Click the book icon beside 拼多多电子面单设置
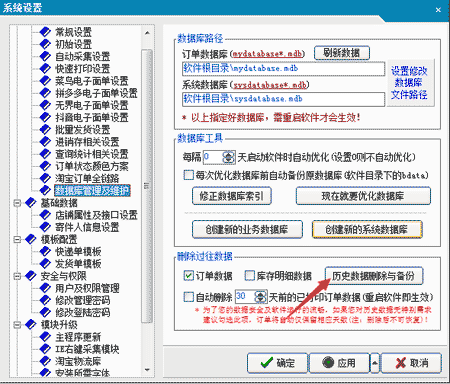This screenshot has height=384, width=450. (45, 93)
